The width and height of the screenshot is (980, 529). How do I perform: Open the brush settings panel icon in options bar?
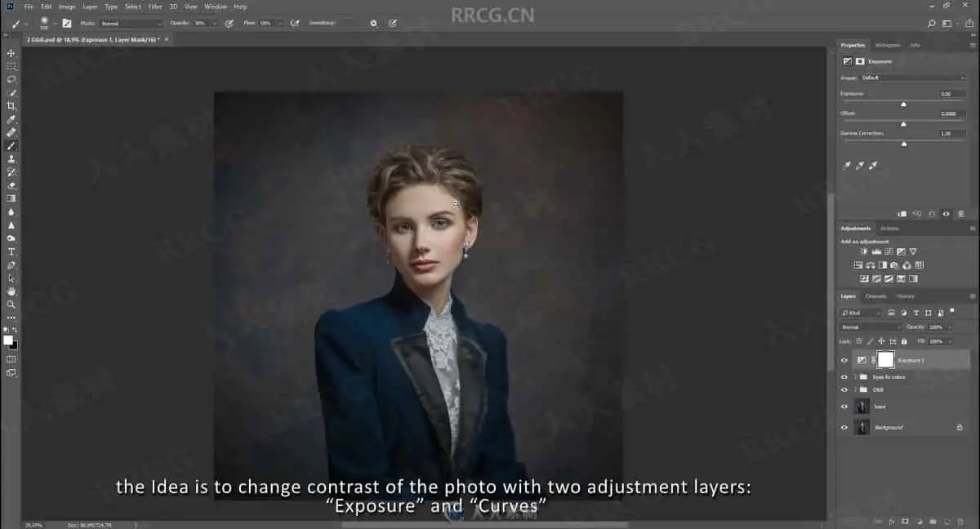click(66, 24)
